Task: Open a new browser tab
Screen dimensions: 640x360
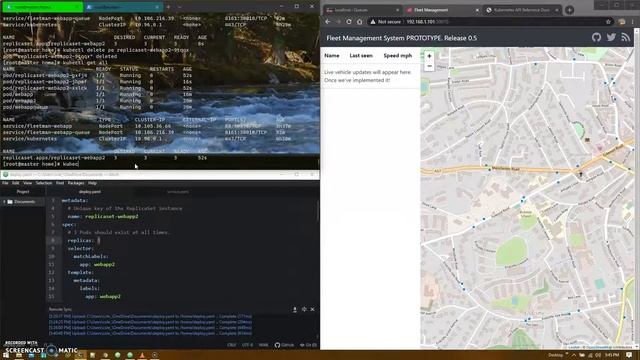Action: [x=569, y=10]
